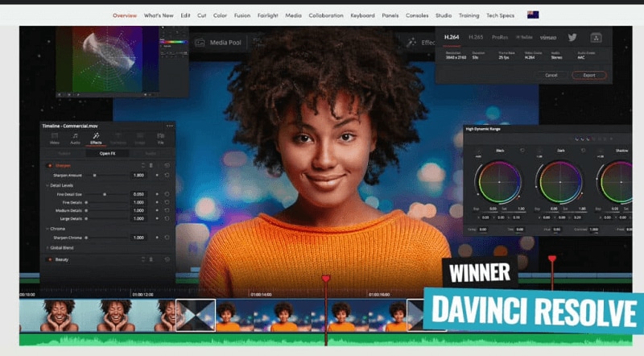
Task: Click the Fine Detail Size slider handle
Action: tap(105, 194)
